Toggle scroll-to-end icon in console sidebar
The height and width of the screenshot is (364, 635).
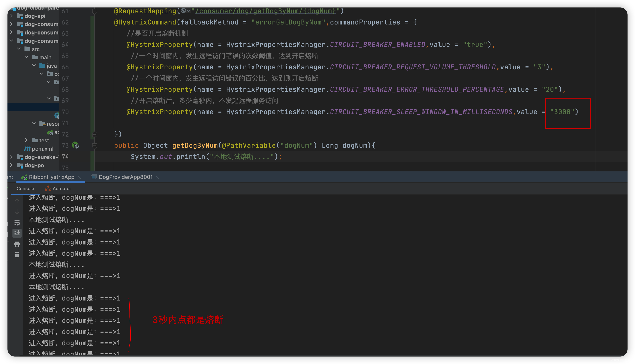click(17, 233)
